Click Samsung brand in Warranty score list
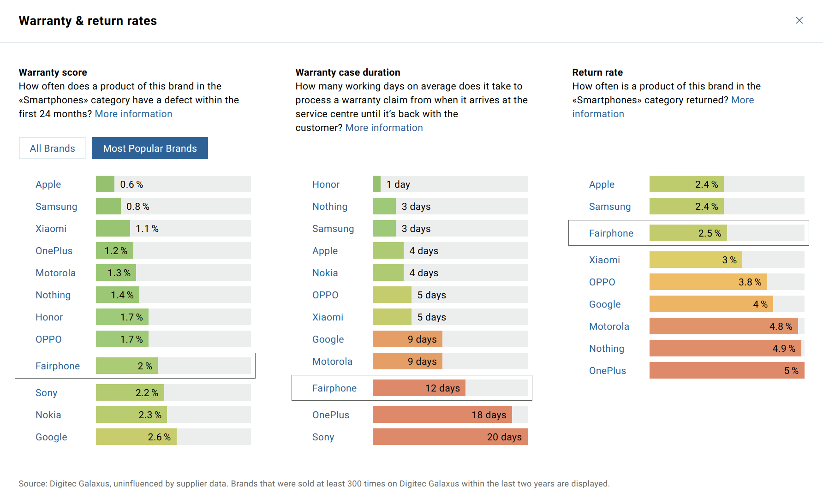This screenshot has width=823, height=504. (x=56, y=207)
